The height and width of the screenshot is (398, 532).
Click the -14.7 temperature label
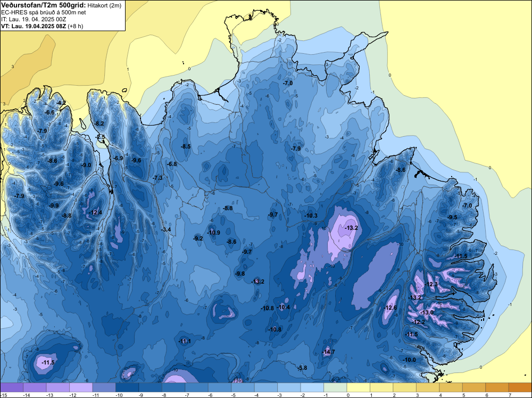tap(328, 352)
